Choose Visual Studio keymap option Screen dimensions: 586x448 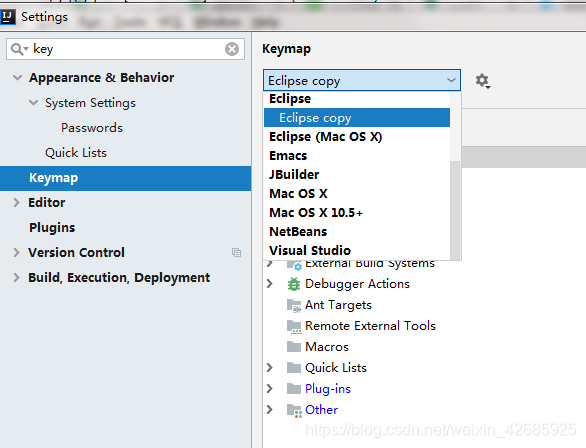(357, 251)
